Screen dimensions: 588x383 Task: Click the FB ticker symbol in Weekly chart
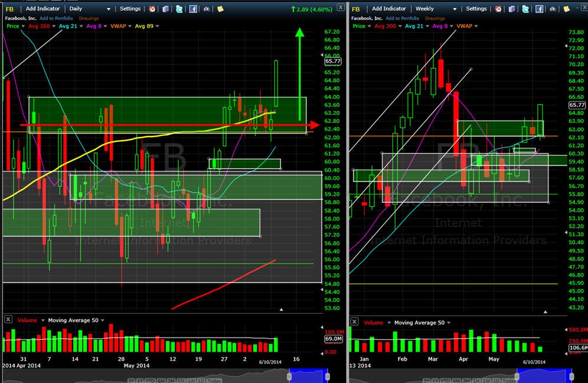[x=356, y=9]
